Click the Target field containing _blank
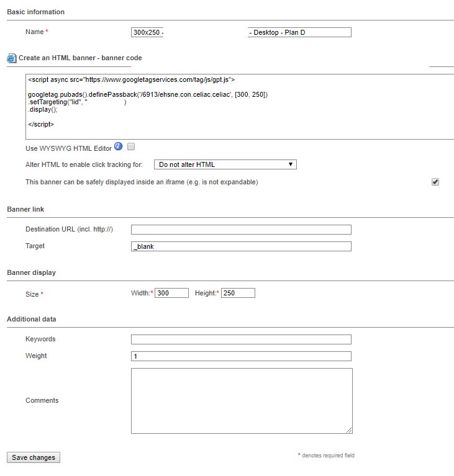 (x=241, y=246)
